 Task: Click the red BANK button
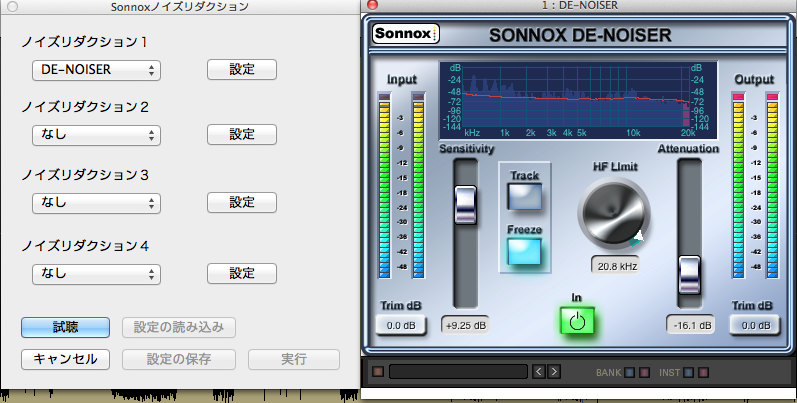(644, 373)
